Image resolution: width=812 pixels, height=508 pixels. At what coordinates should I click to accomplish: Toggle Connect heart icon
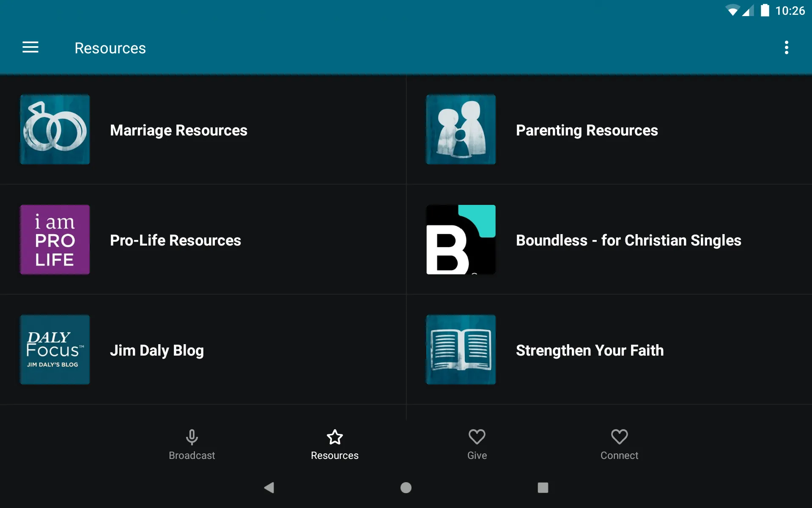[x=618, y=436]
